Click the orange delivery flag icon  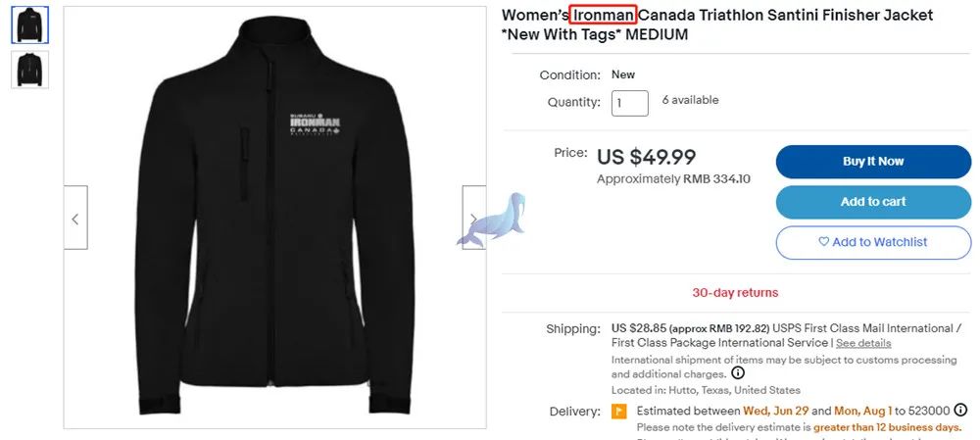[618, 412]
